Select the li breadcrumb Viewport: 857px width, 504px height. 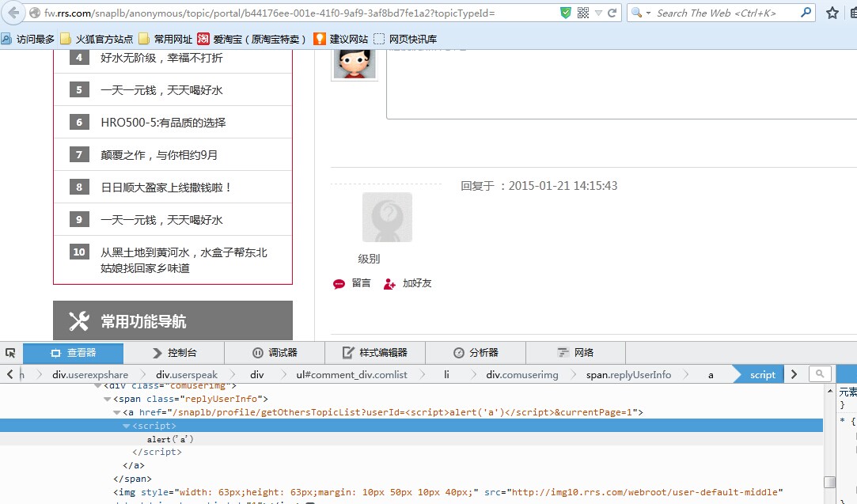[446, 374]
